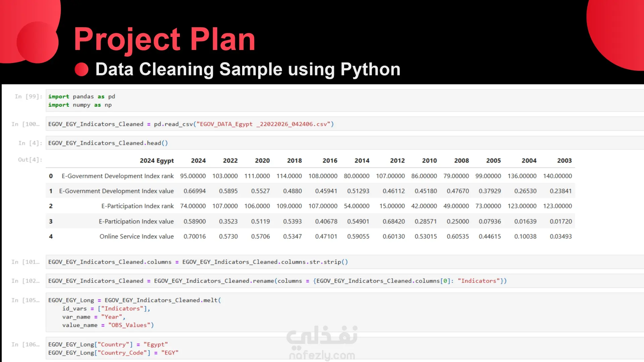Image resolution: width=644 pixels, height=362 pixels.
Task: Click the Country_Code assignment cell
Action: pyautogui.click(x=345, y=349)
